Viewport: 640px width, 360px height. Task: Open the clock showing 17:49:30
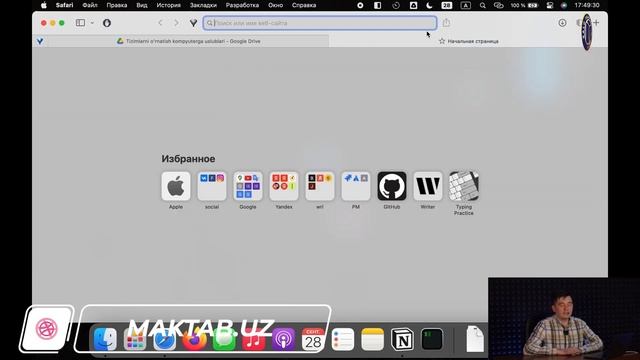pyautogui.click(x=587, y=5)
